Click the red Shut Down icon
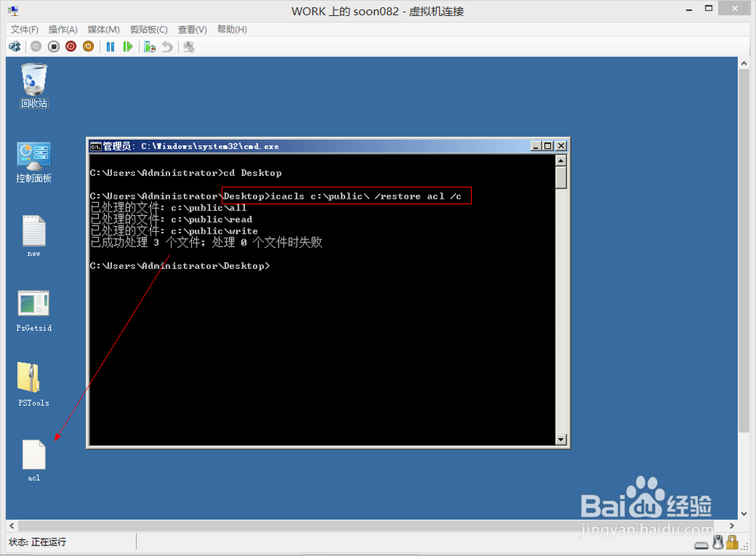This screenshot has width=756, height=556. pyautogui.click(x=71, y=47)
